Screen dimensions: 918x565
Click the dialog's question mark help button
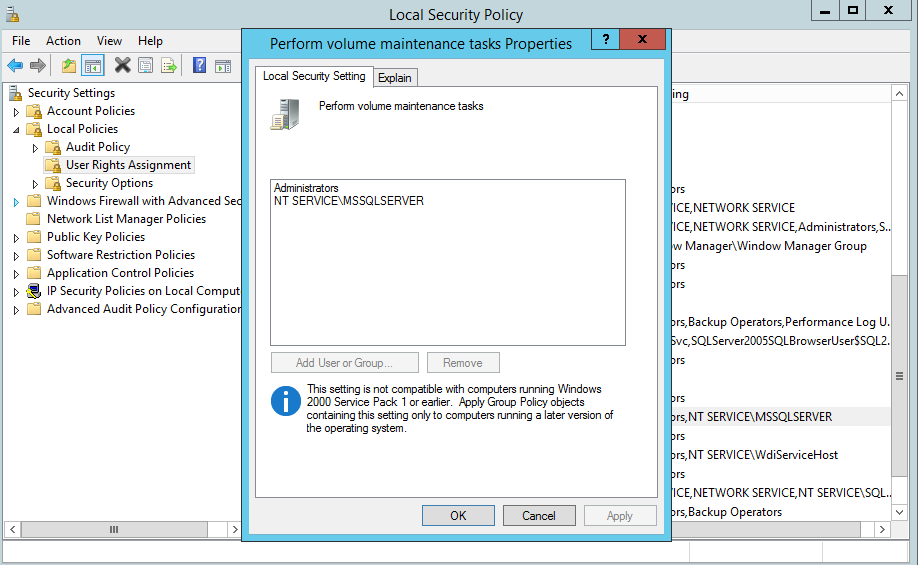[604, 40]
